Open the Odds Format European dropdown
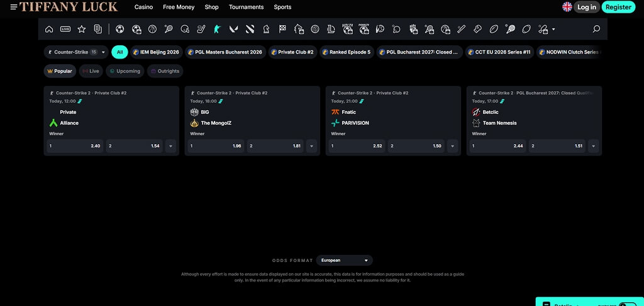Screen dimensions: 644x306 pos(344,260)
